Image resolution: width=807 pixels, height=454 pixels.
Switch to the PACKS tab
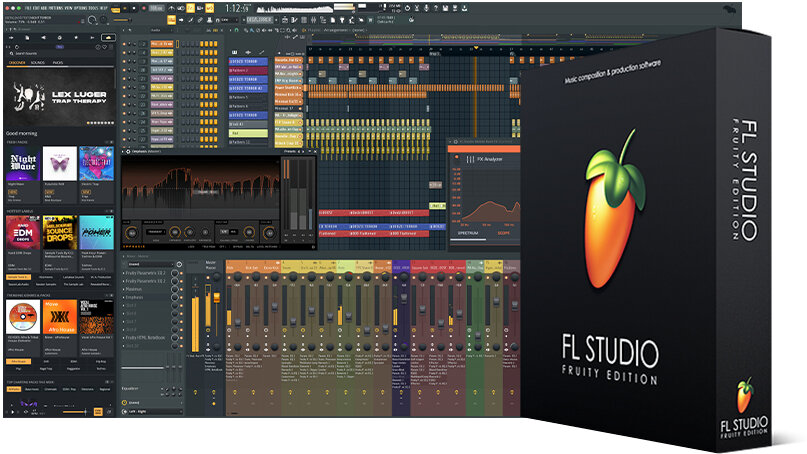pos(58,63)
